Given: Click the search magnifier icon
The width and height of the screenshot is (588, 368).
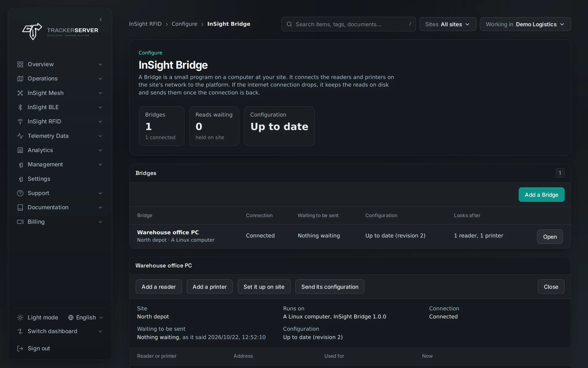Looking at the screenshot, I should (289, 24).
